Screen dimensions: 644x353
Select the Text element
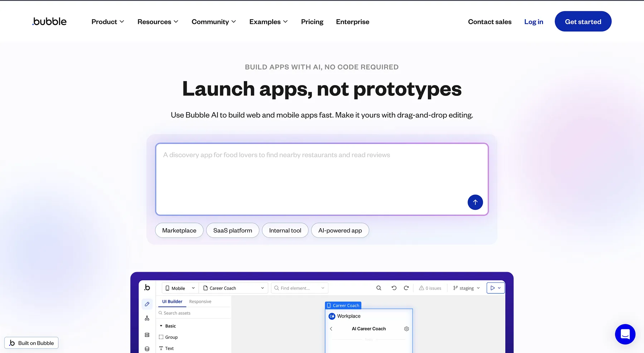pos(166,348)
